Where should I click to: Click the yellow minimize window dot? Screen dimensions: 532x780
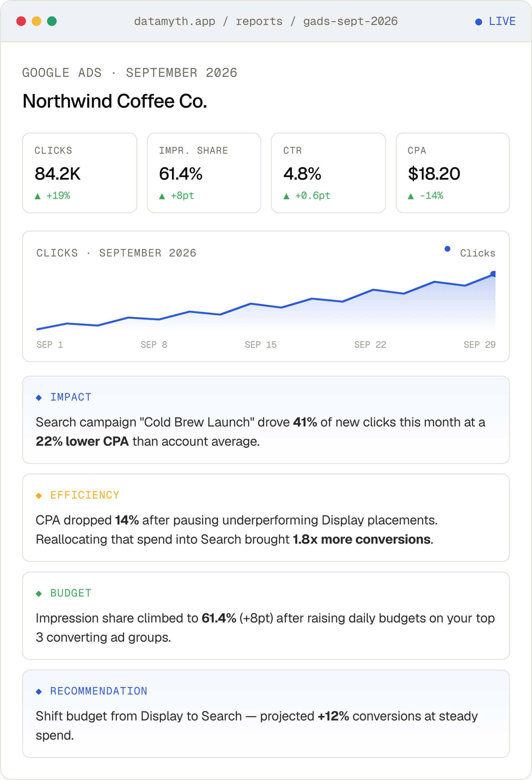point(37,21)
